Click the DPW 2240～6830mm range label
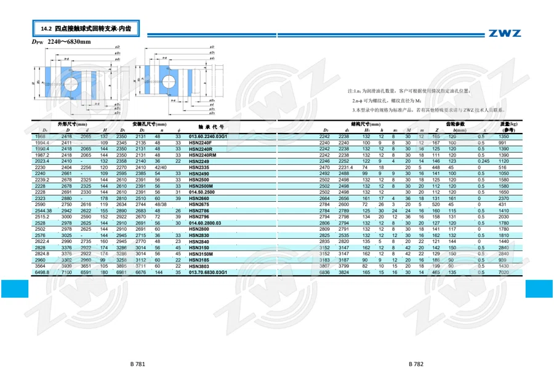 (x=62, y=42)
